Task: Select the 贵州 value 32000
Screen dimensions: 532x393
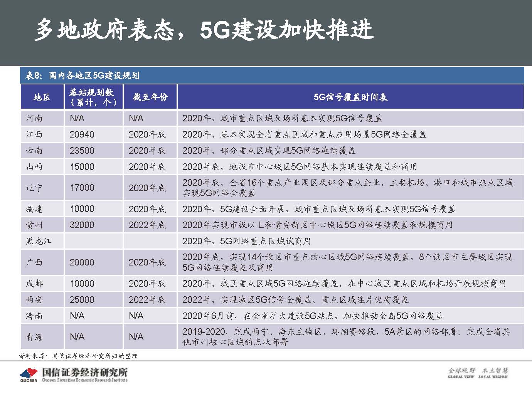Action: (x=82, y=225)
